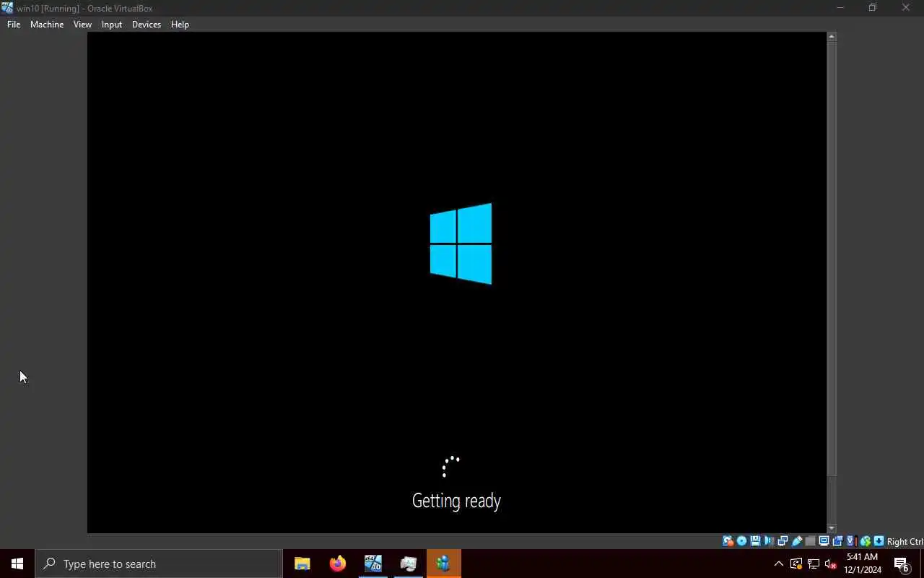
Task: Click the scroll up arrow of VM view
Action: pyautogui.click(x=832, y=36)
